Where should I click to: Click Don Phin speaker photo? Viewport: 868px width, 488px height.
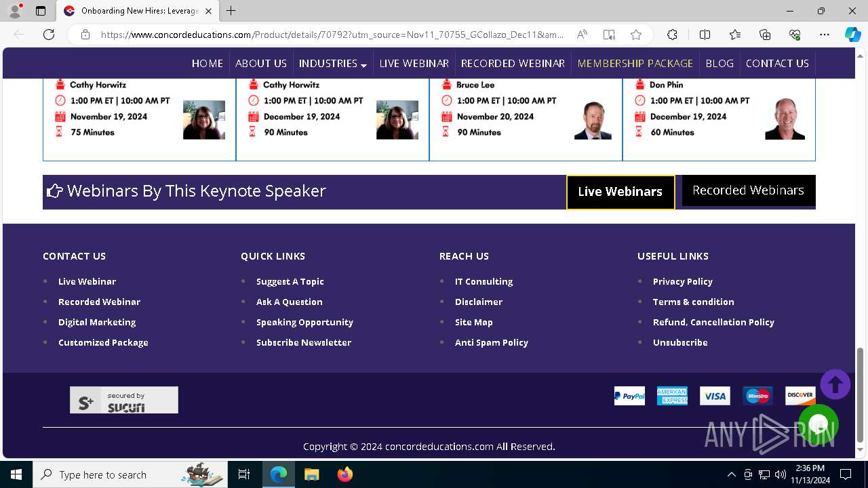tap(785, 119)
